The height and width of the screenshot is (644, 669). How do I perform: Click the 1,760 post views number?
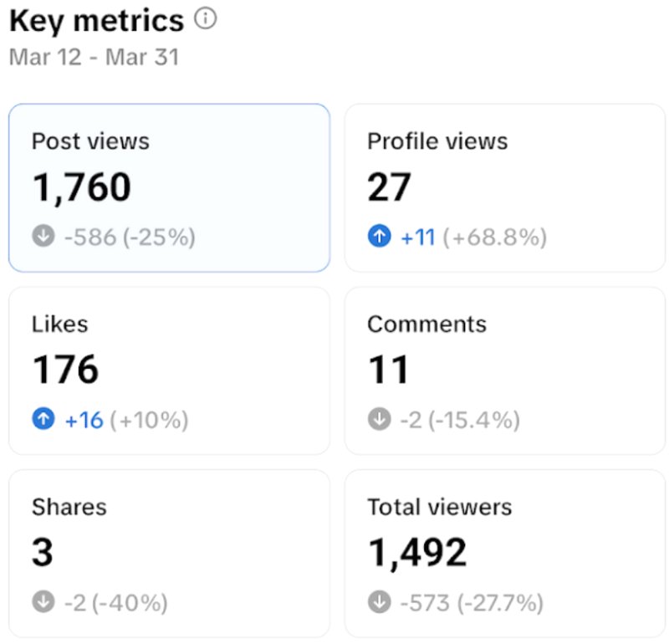(81, 187)
